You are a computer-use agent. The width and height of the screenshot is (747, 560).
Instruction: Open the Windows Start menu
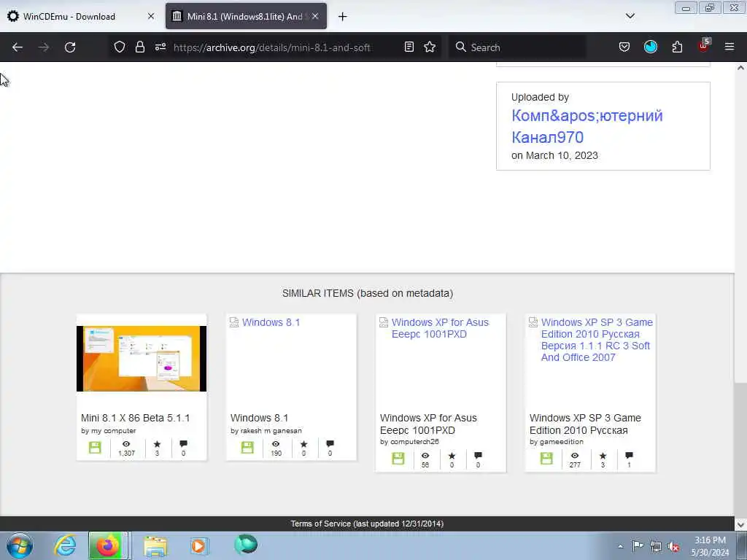coord(20,546)
